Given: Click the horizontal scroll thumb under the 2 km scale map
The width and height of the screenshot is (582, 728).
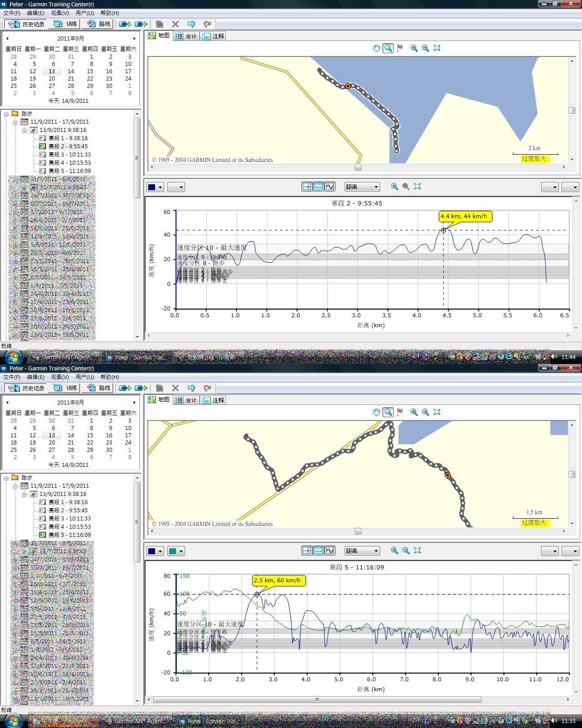Looking at the screenshot, I should 358,167.
